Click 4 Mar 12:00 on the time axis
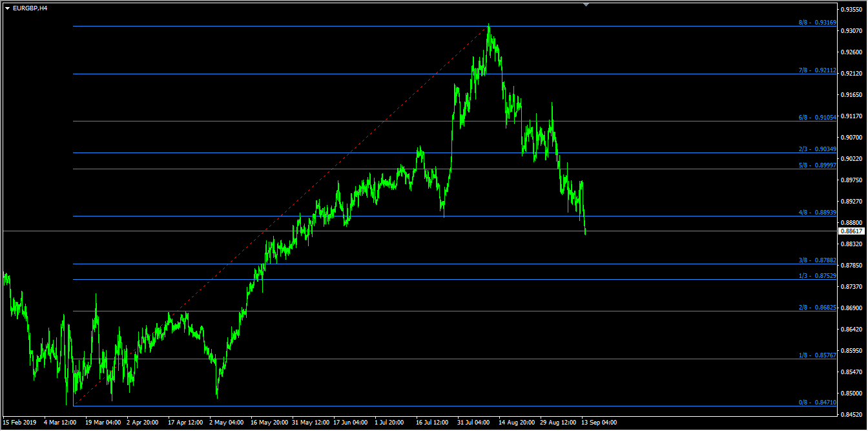This screenshot has height=431, width=868. (x=60, y=423)
